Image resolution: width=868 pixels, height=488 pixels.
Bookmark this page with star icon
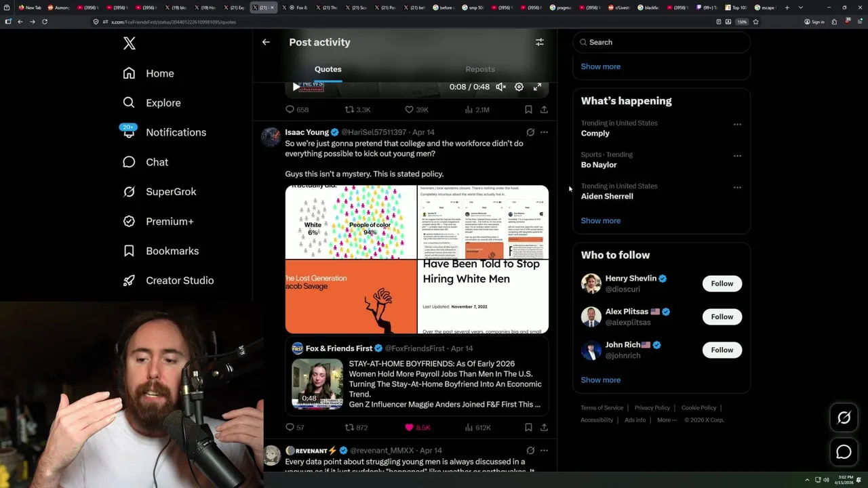point(755,22)
